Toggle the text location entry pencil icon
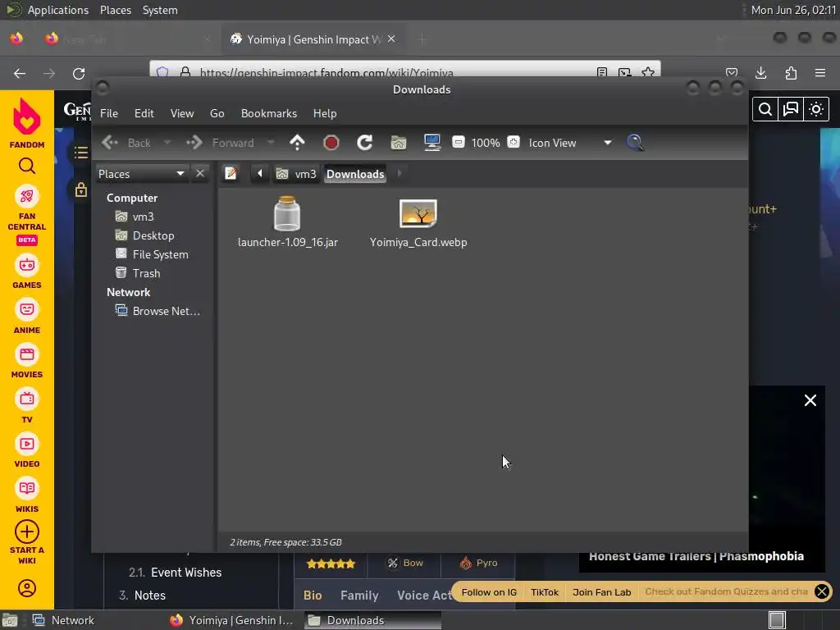Screen dimensions: 840x630 coord(231,174)
